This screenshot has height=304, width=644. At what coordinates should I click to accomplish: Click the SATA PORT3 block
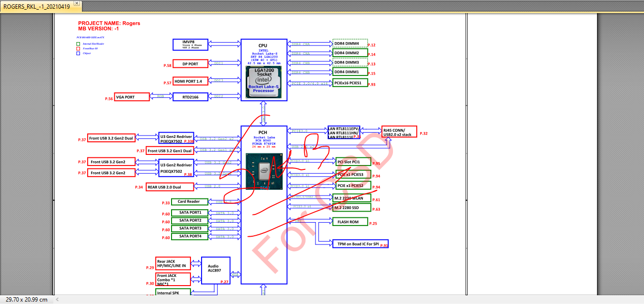click(x=189, y=228)
